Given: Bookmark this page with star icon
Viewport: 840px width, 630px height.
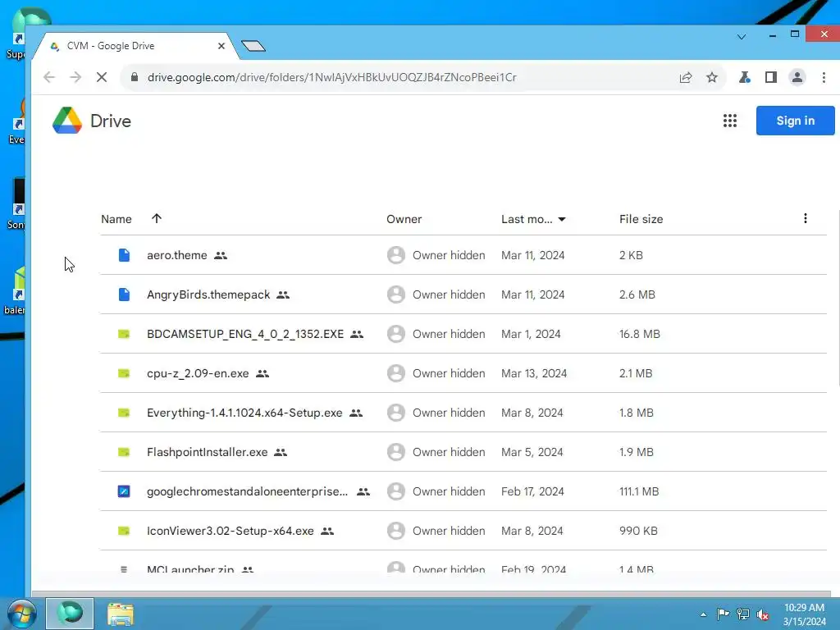Looking at the screenshot, I should tap(711, 77).
